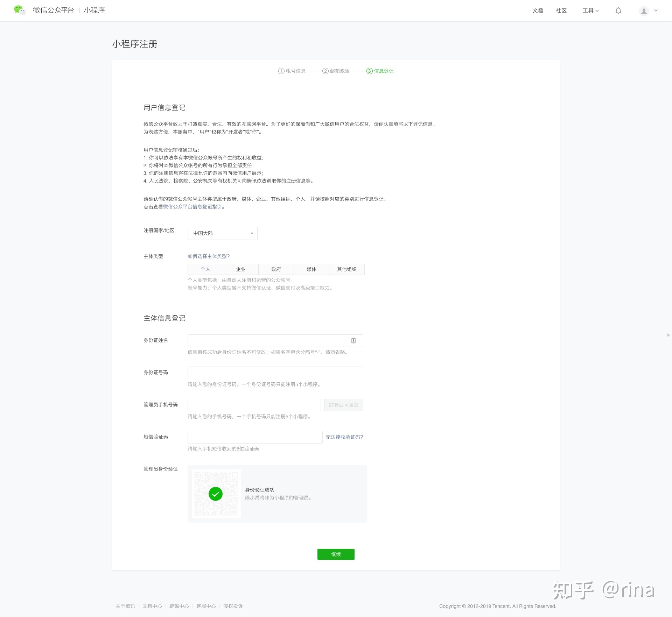Open the 无法接收验证码? link
This screenshot has height=617, width=672.
click(x=344, y=437)
